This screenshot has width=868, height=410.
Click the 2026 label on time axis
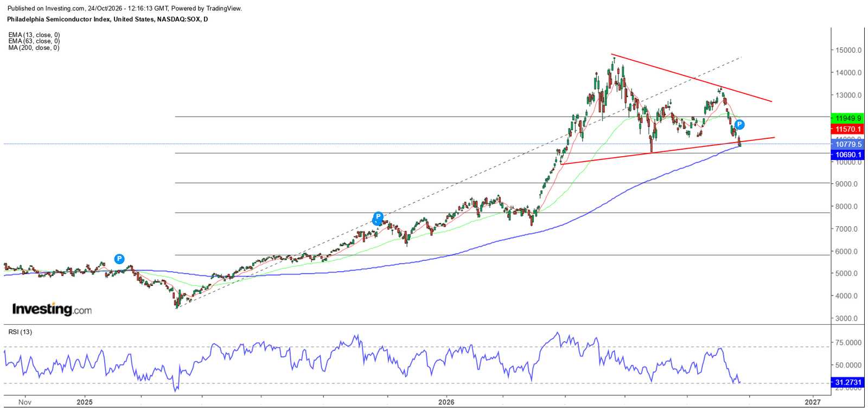(x=446, y=402)
